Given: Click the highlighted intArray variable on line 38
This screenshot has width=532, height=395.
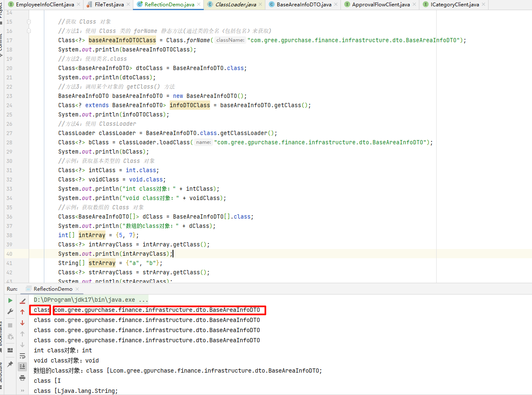Looking at the screenshot, I should 92,235.
